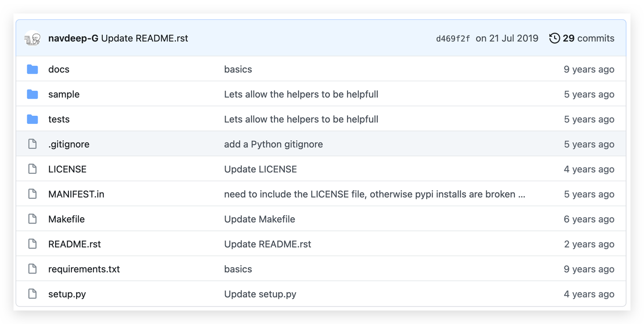
Task: Expand the truncated MANIFEST.in commit message ellipsis
Action: pyautogui.click(x=521, y=194)
